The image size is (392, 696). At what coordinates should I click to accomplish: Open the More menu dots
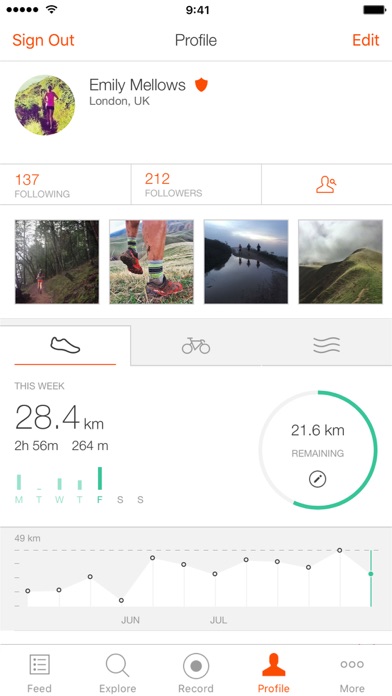352,672
